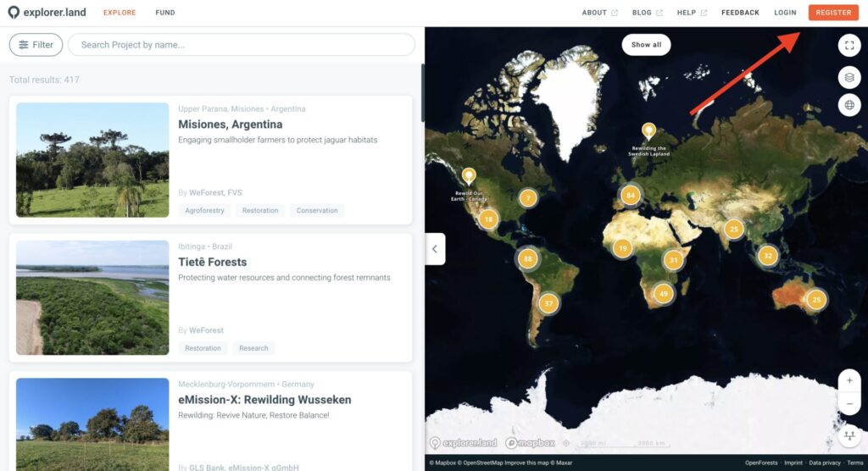Viewport: 868px width, 471px height.
Task: Select the Research tag on Tietê Forests
Action: pyautogui.click(x=253, y=348)
